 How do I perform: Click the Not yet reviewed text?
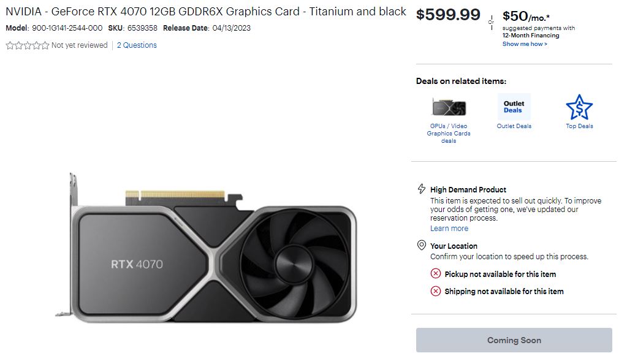(x=80, y=45)
